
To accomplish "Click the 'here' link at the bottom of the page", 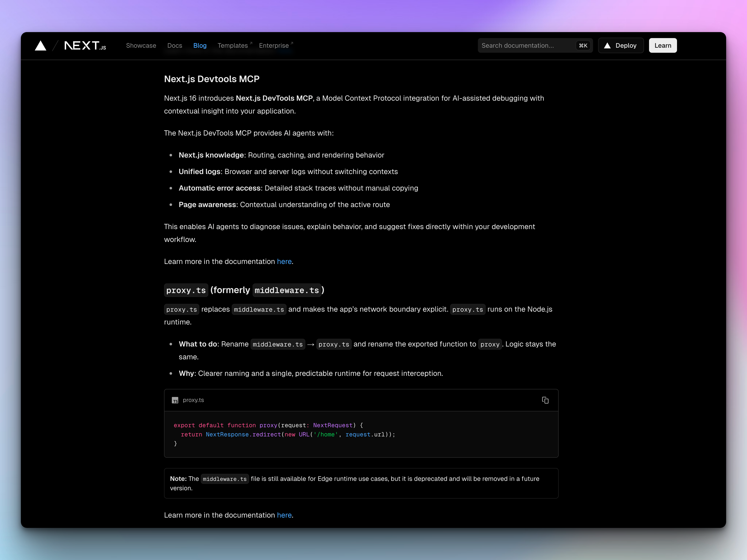I will click(x=284, y=515).
